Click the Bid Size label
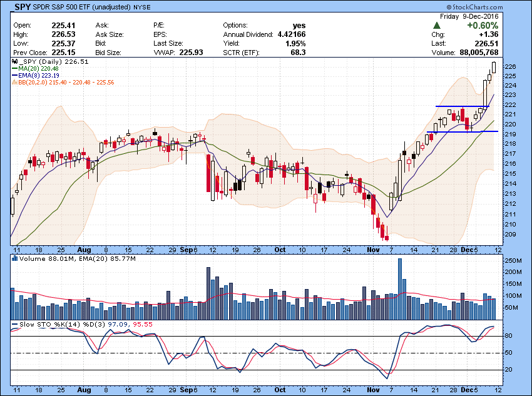This screenshot has height=396, width=532. pos(108,53)
